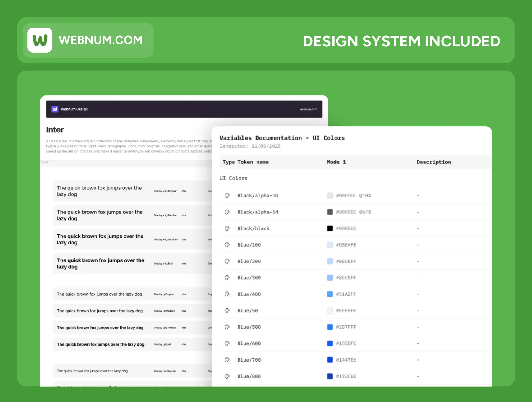Click the green Webnum W logo icon
The width and height of the screenshot is (532, 402).
coord(40,40)
